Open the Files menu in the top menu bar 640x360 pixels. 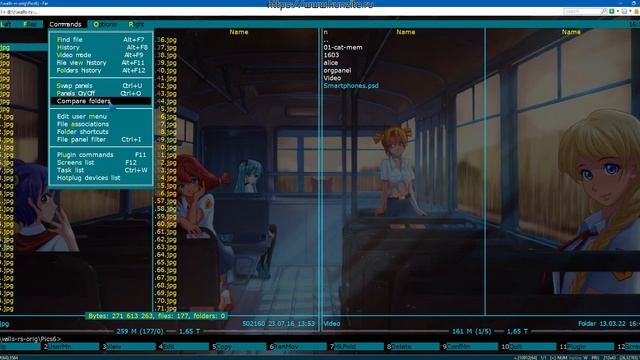point(30,24)
